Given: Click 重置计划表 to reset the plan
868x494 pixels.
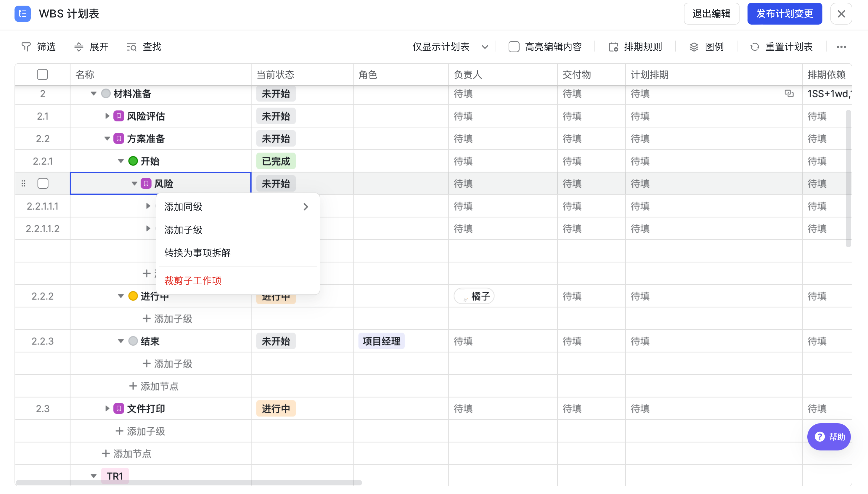Looking at the screenshot, I should [x=781, y=46].
